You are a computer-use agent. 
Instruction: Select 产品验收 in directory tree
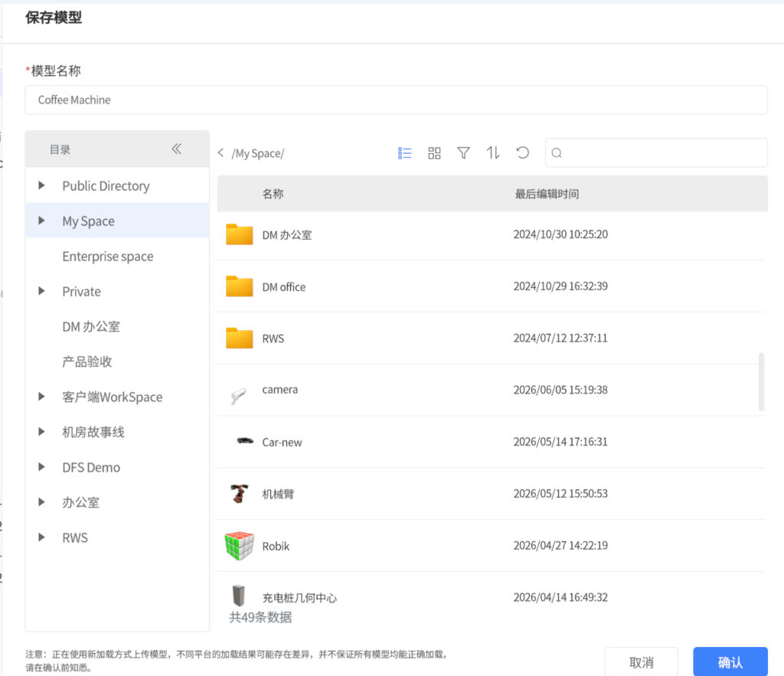(87, 361)
